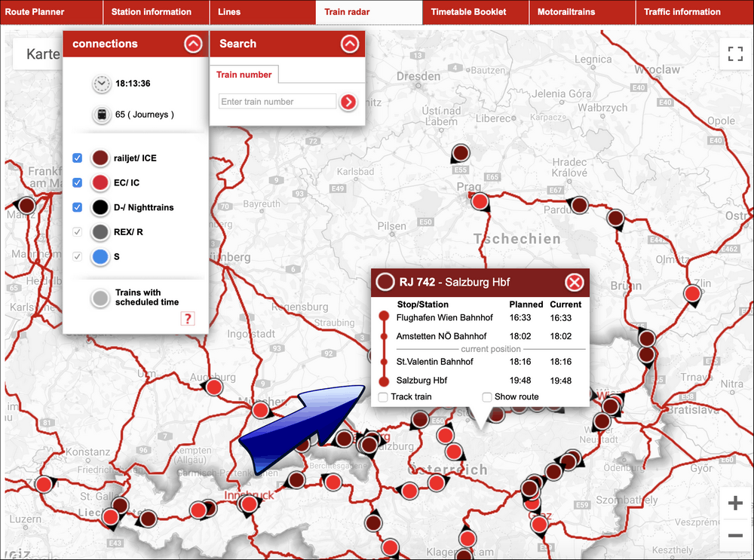Select the Train number search tab
754x560 pixels.
tap(244, 75)
